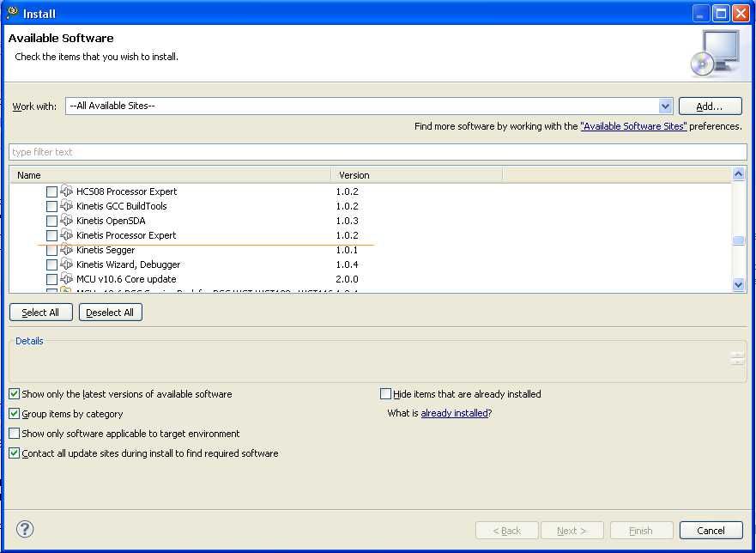756x553 pixels.
Task: Click version 1.0.4 of Kinetis Wizard, Debugger
Action: point(348,264)
